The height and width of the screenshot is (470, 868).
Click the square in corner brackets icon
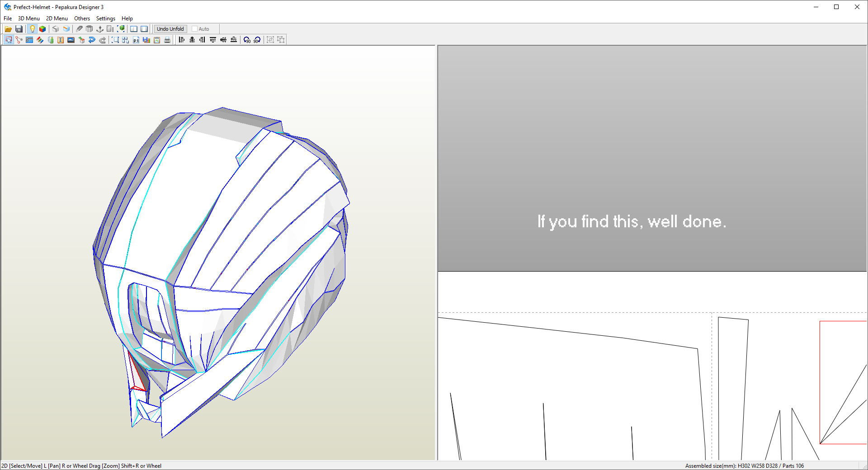[x=115, y=40]
